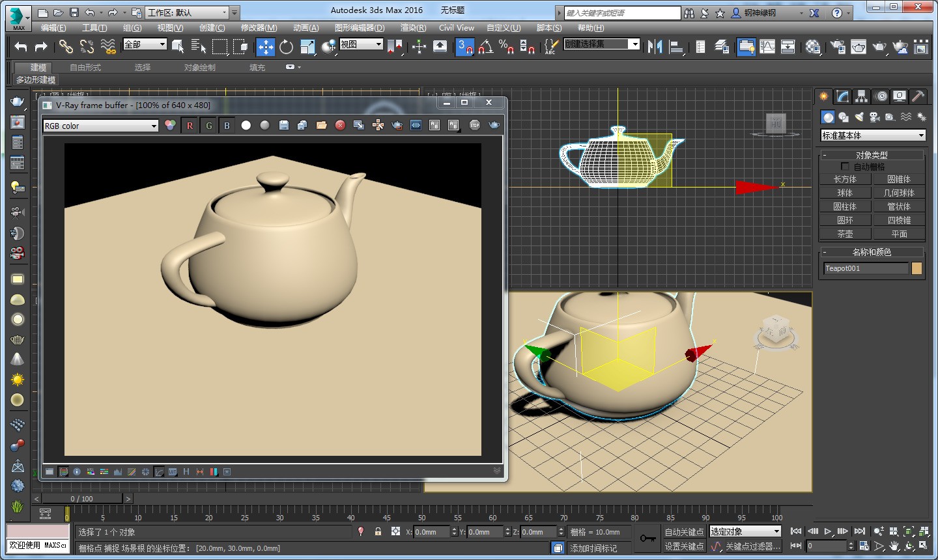Click the X coordinate input field

[x=431, y=532]
